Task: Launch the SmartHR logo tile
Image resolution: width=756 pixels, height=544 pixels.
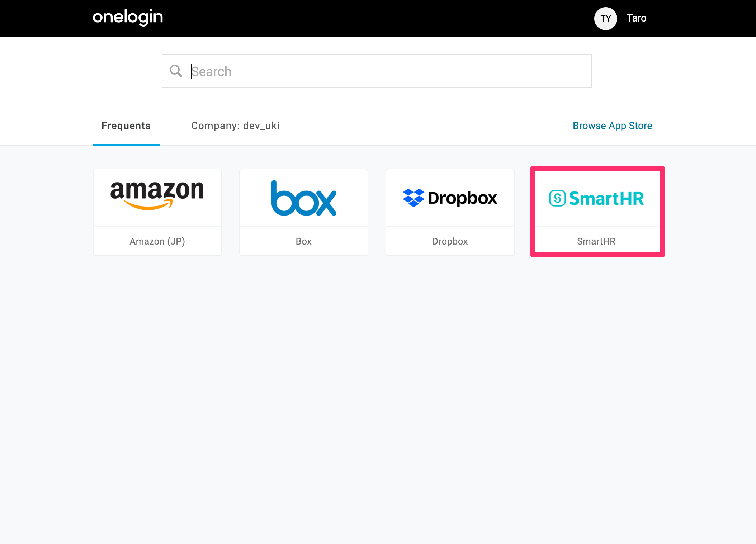Action: [x=596, y=198]
